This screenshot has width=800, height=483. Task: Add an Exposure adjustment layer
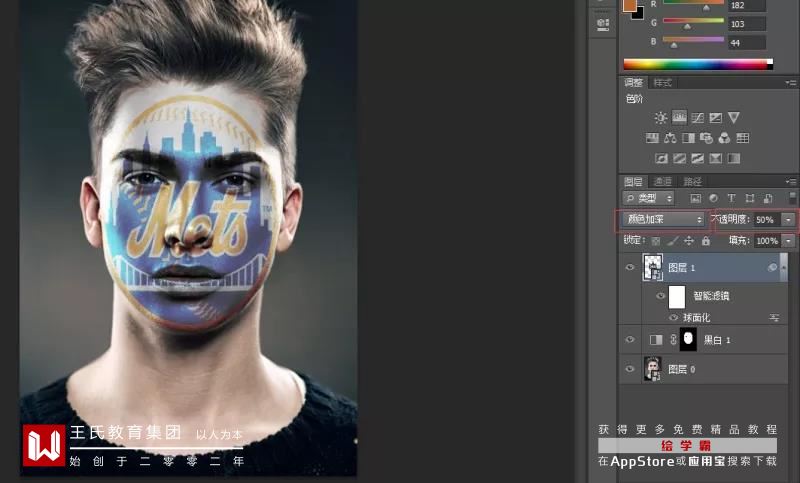716,118
